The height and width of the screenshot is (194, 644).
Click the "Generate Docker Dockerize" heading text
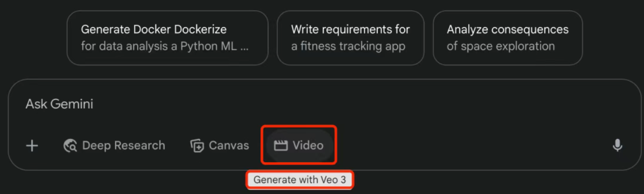coord(154,29)
